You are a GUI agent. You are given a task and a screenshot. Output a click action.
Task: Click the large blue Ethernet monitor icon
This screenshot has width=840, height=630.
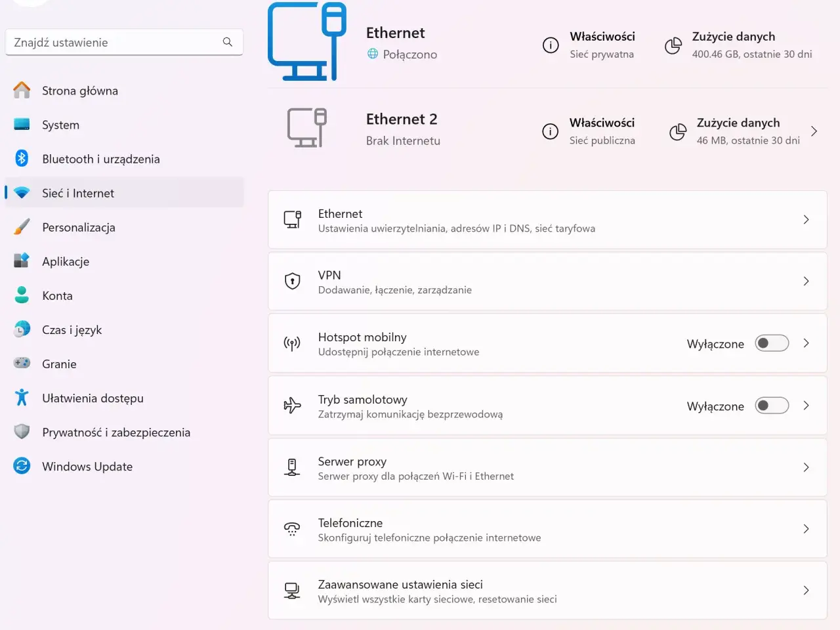[x=307, y=41]
